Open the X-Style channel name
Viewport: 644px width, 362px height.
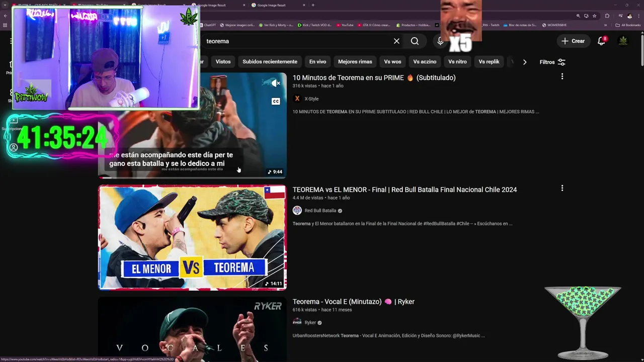(311, 99)
